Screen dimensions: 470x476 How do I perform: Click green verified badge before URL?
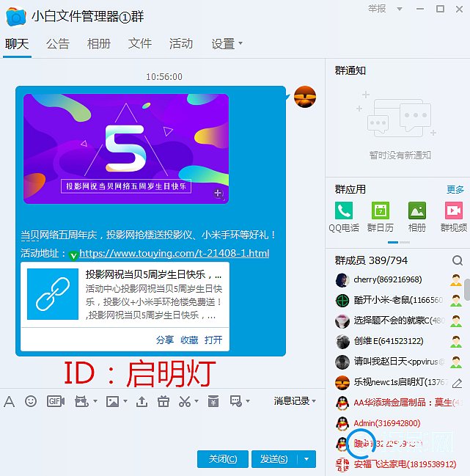click(73, 255)
